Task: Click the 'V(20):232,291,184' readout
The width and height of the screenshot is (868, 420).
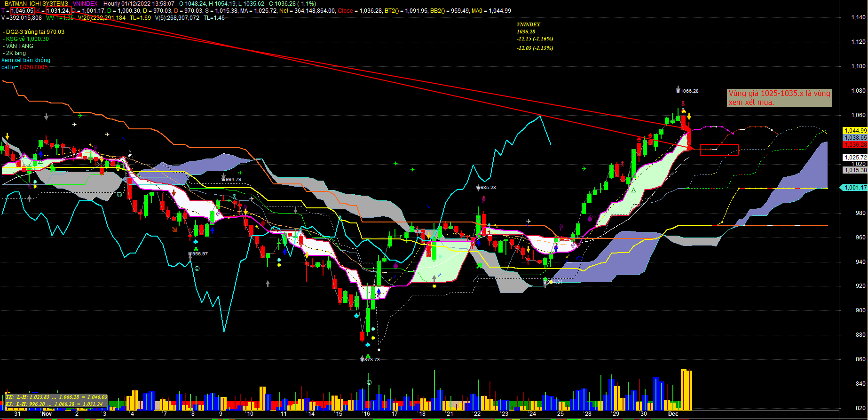Action: [102, 17]
